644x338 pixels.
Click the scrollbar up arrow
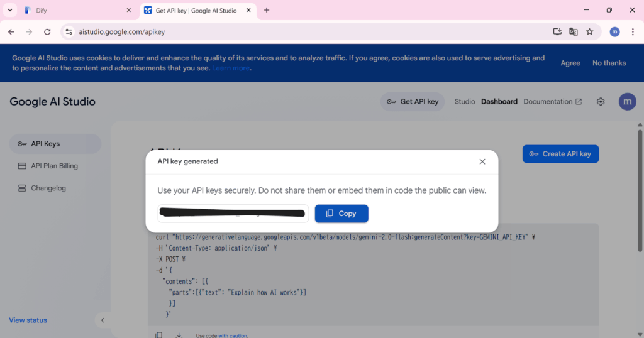click(x=640, y=124)
